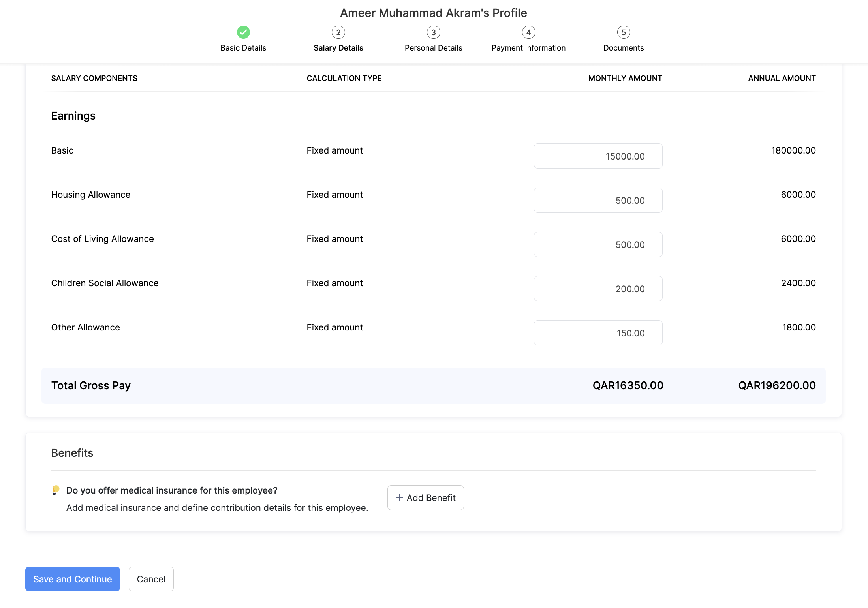The height and width of the screenshot is (608, 868).
Task: Edit Children Social Allowance monthly amount
Action: [x=598, y=289]
